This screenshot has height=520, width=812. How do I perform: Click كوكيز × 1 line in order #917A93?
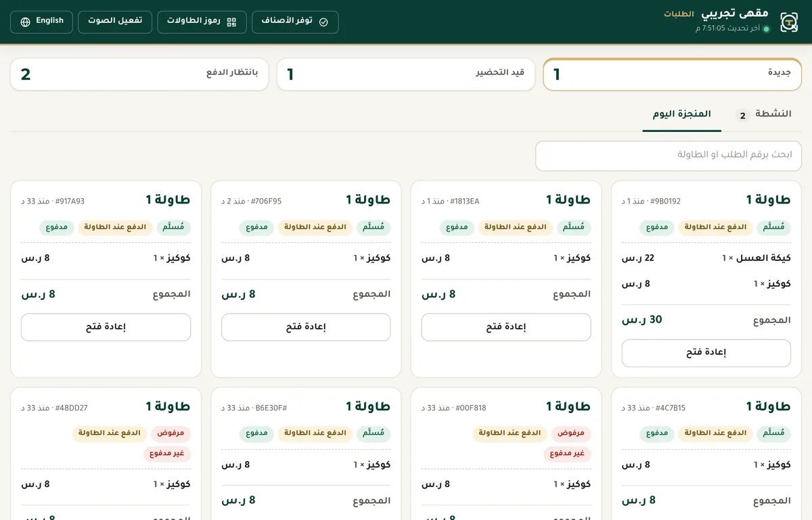[x=172, y=258]
